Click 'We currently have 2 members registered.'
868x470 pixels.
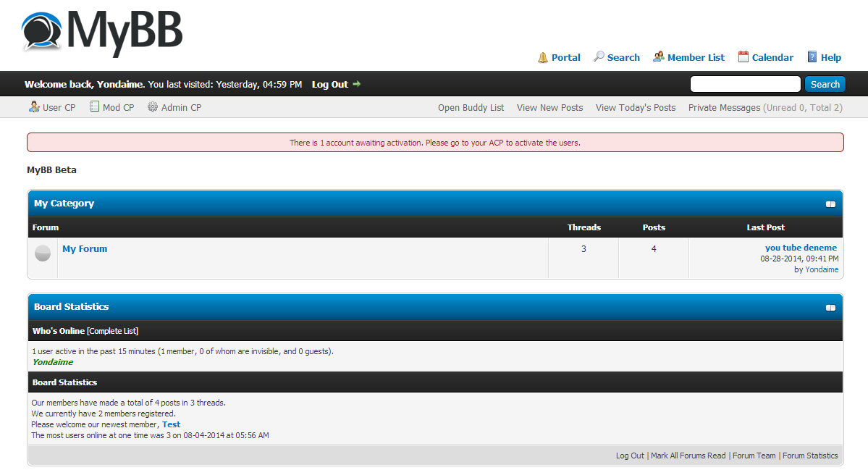pyautogui.click(x=104, y=414)
